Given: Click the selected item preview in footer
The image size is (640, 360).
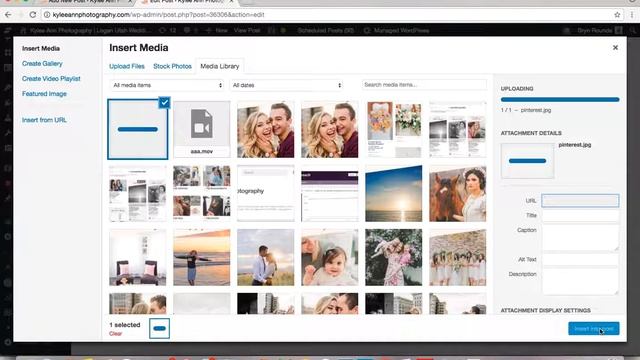Looking at the screenshot, I should (159, 329).
